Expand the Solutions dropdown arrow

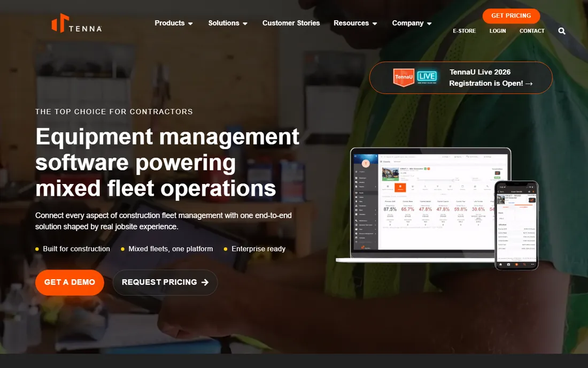coord(245,24)
